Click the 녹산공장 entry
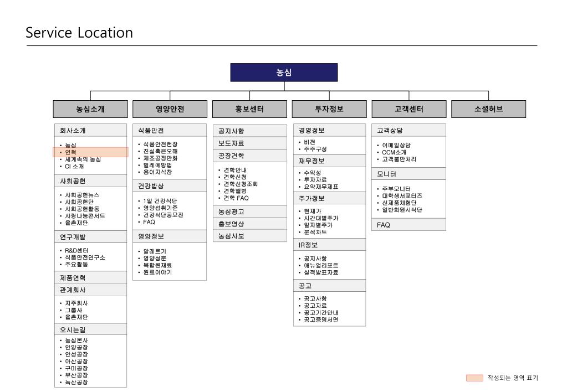The width and height of the screenshot is (567, 392). coord(76,382)
